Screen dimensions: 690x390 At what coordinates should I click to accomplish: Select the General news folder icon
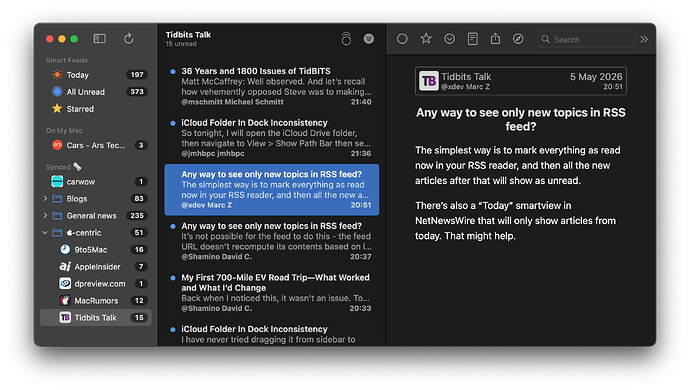57,216
